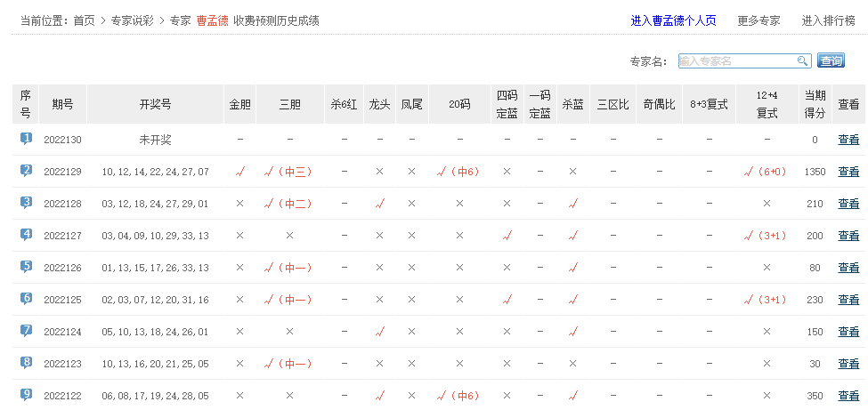Viewport: 868px width, 410px height.
Task: Click row number 2 badge icon
Action: [x=26, y=171]
